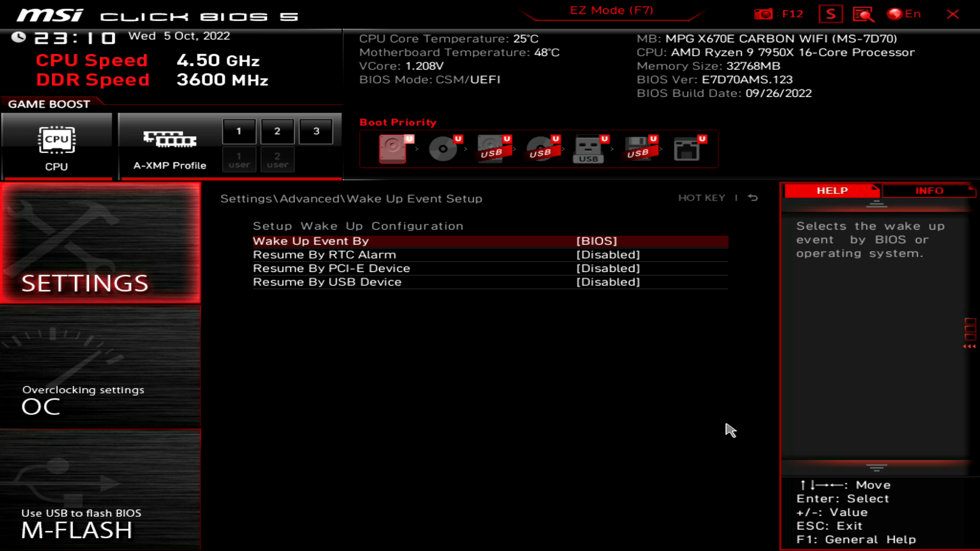The height and width of the screenshot is (551, 980).
Task: Click the hard disk boot priority icon
Action: click(393, 149)
